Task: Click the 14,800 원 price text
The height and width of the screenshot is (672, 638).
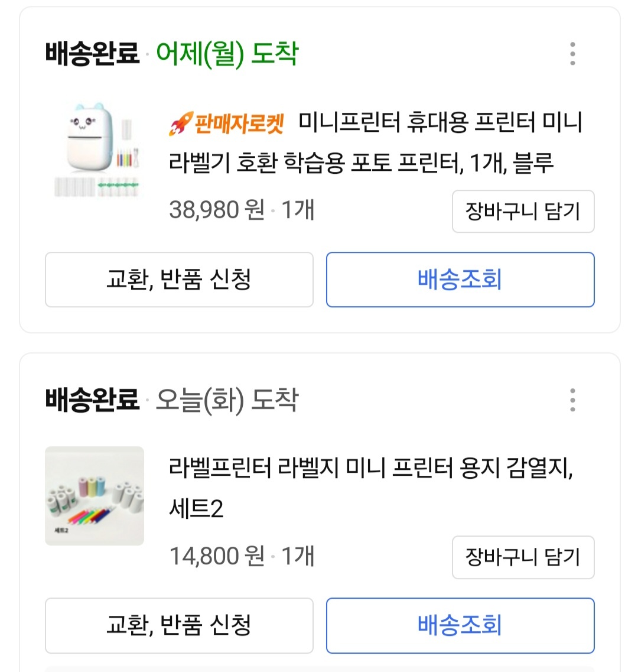Action: 217,556
